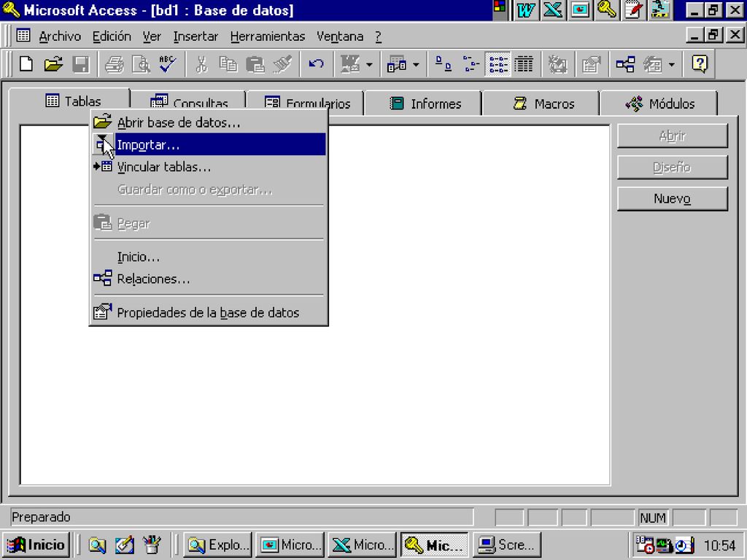Click the Print toolbar icon
Viewport: 747px width, 560px height.
coord(115,64)
